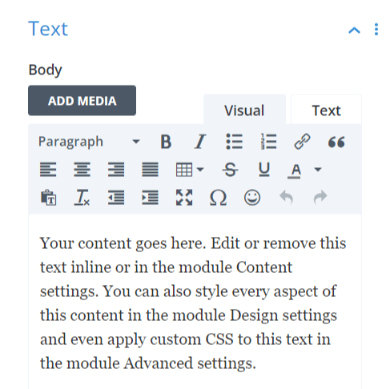
Task: Click the paste as text icon
Action: (x=48, y=198)
